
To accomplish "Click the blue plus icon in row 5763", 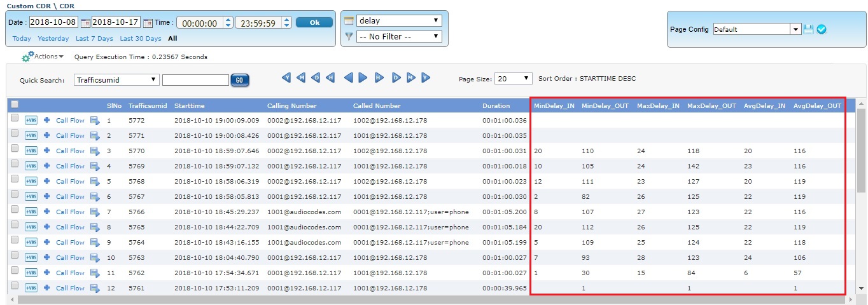I will click(x=46, y=257).
